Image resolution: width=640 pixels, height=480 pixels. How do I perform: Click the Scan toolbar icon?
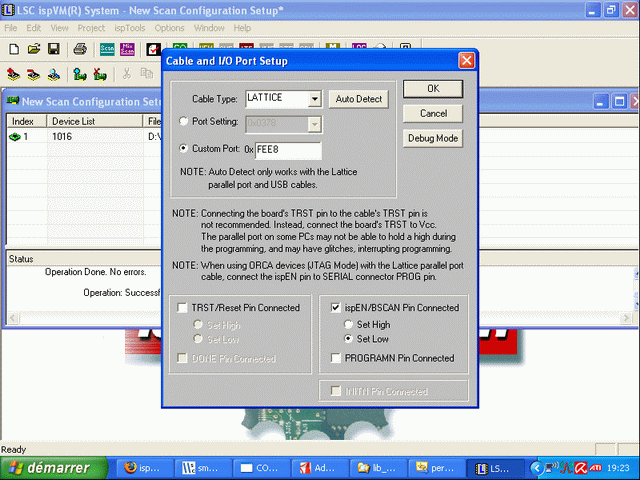coord(107,49)
